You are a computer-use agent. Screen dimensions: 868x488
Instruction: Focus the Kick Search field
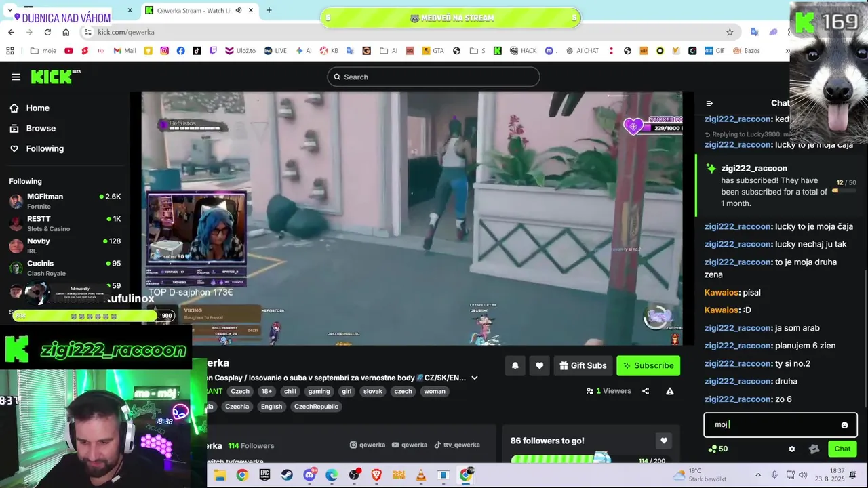tap(433, 77)
